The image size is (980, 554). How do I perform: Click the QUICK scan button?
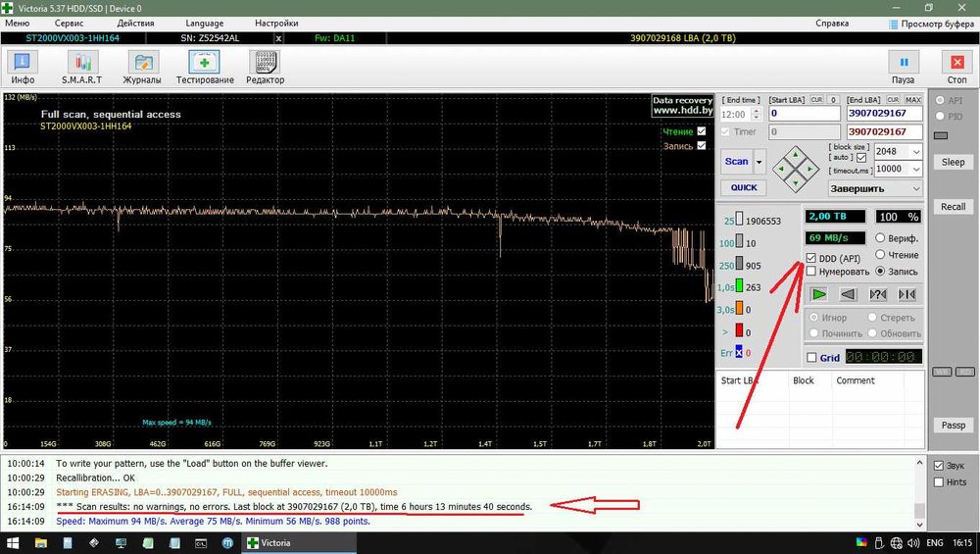pyautogui.click(x=743, y=188)
